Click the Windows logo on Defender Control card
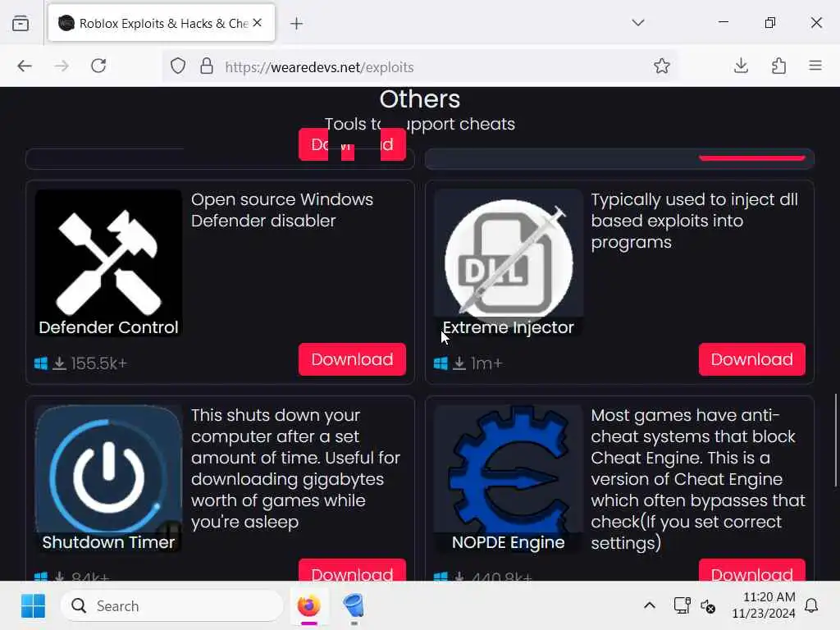Viewport: 840px width, 630px height. pos(41,363)
